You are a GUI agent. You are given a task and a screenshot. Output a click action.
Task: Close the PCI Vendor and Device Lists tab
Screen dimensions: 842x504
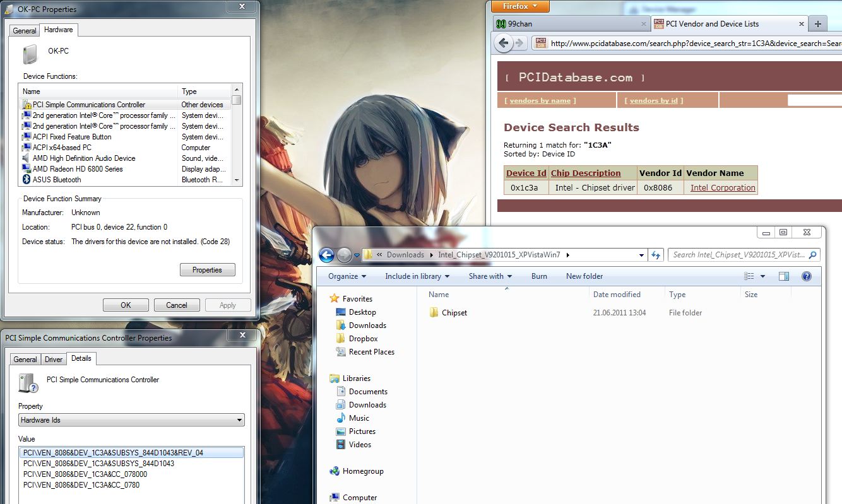click(x=802, y=24)
